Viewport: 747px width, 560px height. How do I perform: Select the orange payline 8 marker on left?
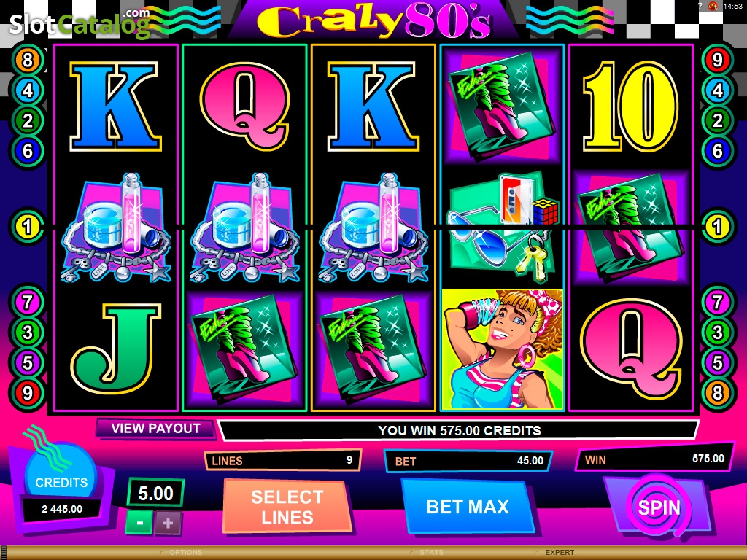point(28,60)
